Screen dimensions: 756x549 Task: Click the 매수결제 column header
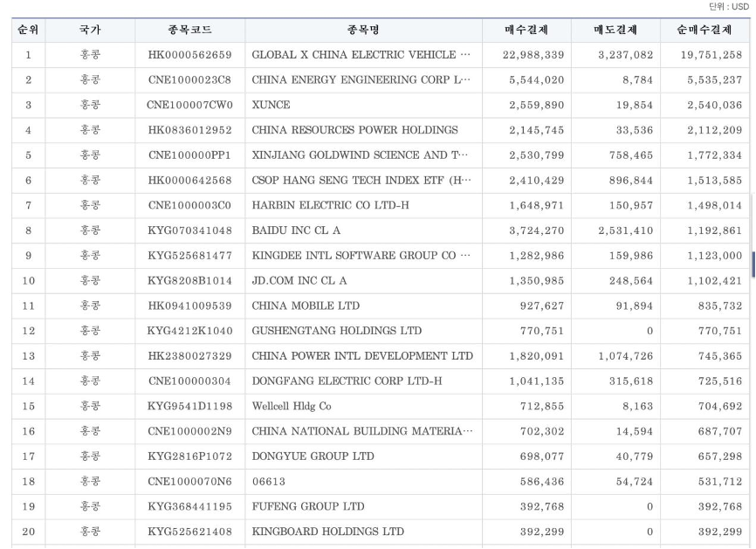point(526,30)
